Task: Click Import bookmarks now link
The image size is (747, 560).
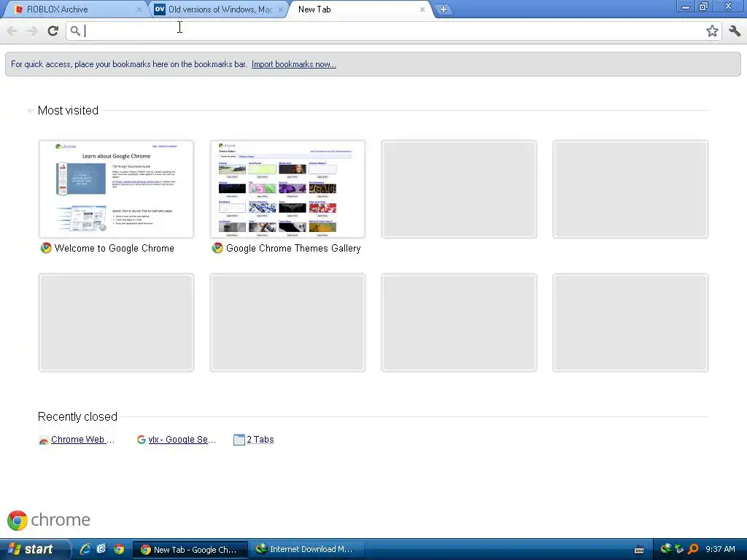Action: tap(293, 64)
